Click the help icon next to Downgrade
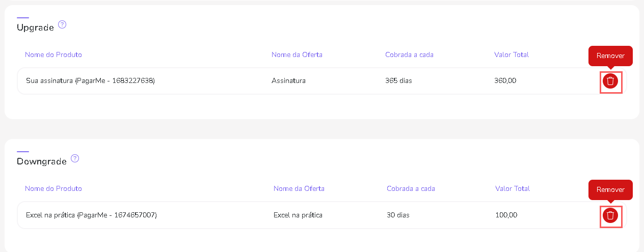The image size is (644, 252). coord(75,158)
